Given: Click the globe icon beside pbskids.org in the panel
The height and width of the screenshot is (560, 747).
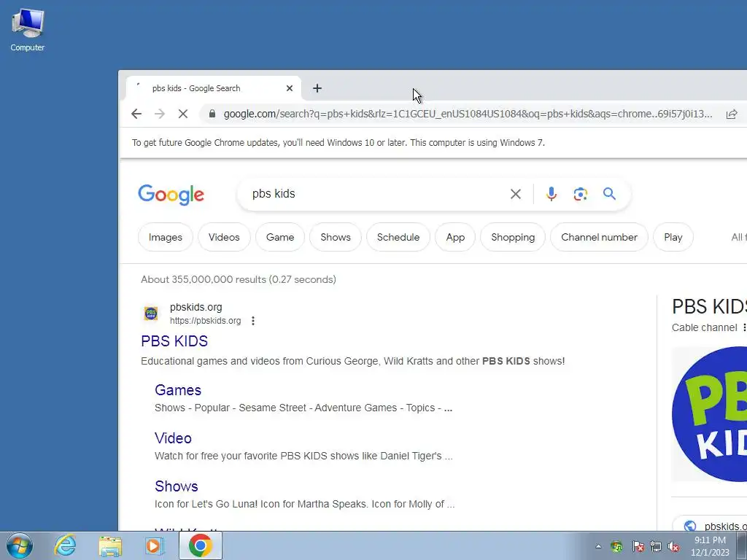Looking at the screenshot, I should point(689,526).
